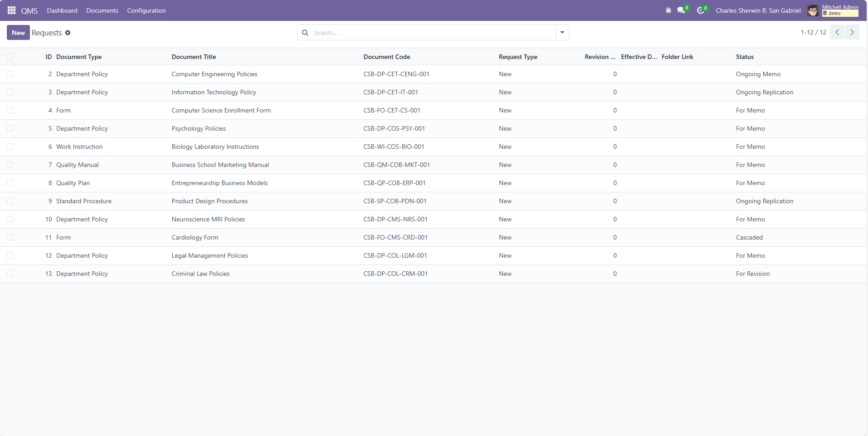The image size is (868, 436).
Task: Open the Cardiology Form record
Action: pyautogui.click(x=195, y=237)
